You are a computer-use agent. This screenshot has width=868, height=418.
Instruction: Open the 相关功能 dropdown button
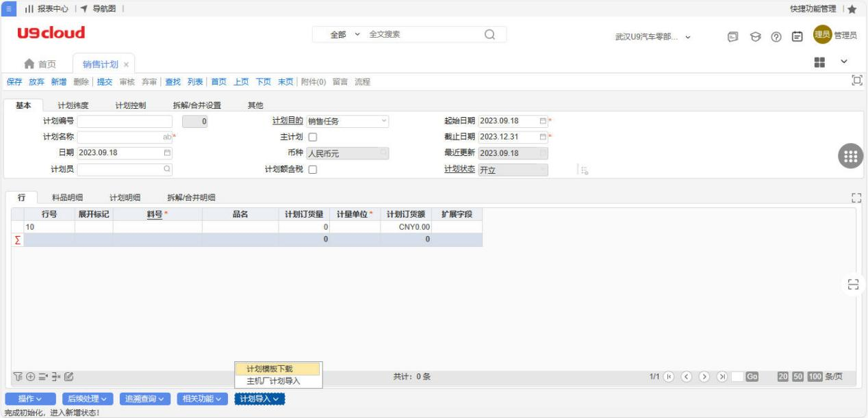[203, 399]
